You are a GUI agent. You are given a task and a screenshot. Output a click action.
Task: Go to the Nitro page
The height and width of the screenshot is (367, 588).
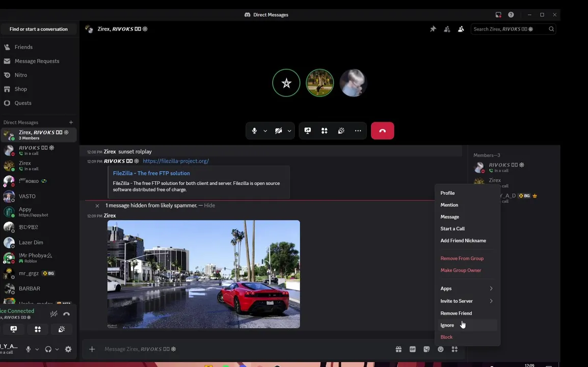(x=39, y=75)
